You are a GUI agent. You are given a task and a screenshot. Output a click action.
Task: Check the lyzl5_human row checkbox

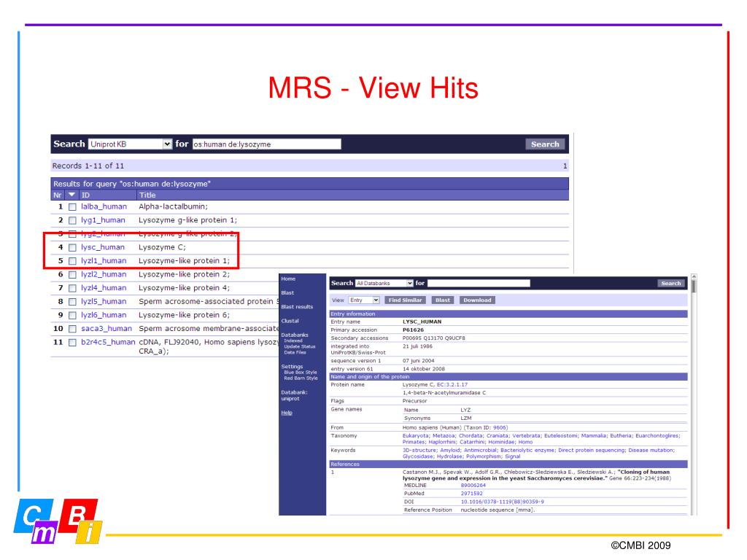72,302
